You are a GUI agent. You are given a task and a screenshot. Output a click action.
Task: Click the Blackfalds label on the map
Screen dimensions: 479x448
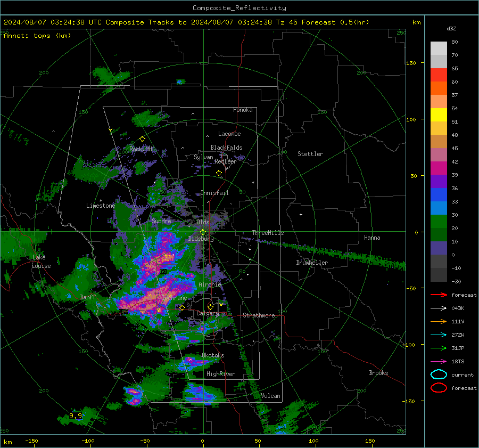click(x=226, y=148)
